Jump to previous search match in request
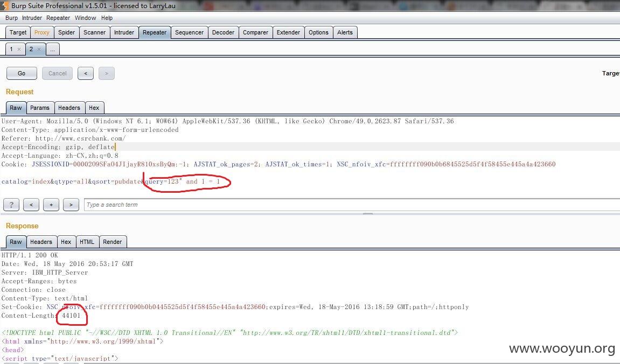620x364 pixels. pos(31,205)
